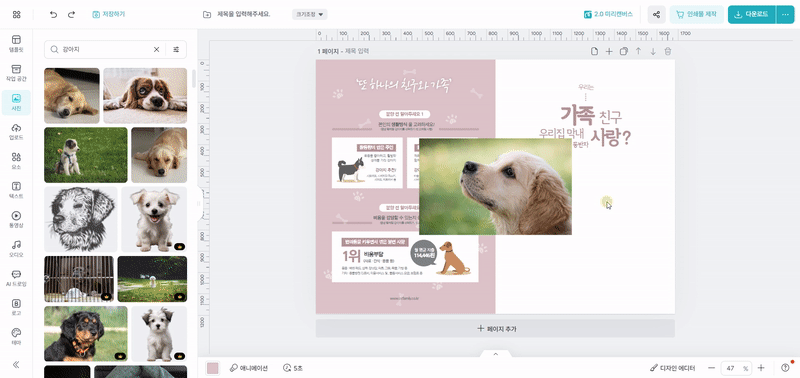Click the folder icon beside the title
Image resolution: width=800 pixels, height=378 pixels.
[x=207, y=14]
